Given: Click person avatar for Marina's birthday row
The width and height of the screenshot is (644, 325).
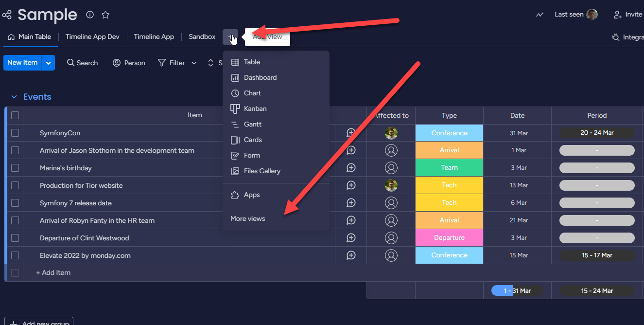Looking at the screenshot, I should 391,168.
